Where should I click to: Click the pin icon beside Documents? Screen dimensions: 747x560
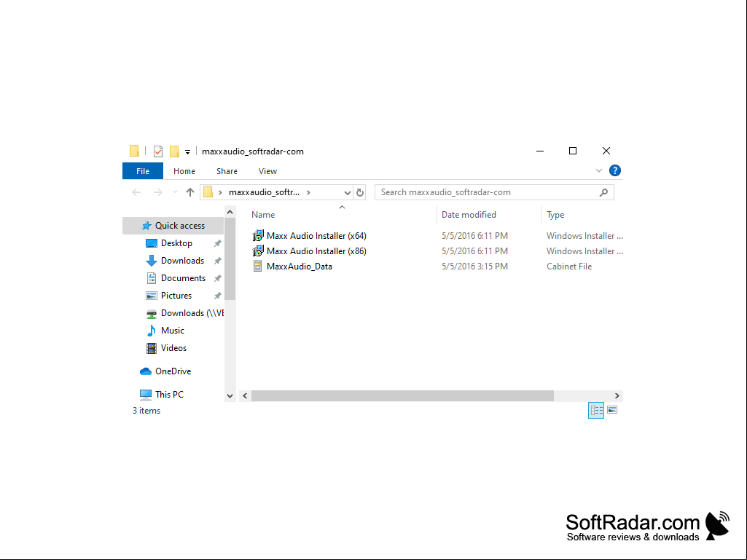(218, 278)
